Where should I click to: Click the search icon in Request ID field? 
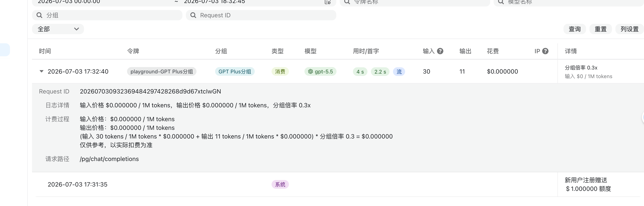click(x=193, y=15)
